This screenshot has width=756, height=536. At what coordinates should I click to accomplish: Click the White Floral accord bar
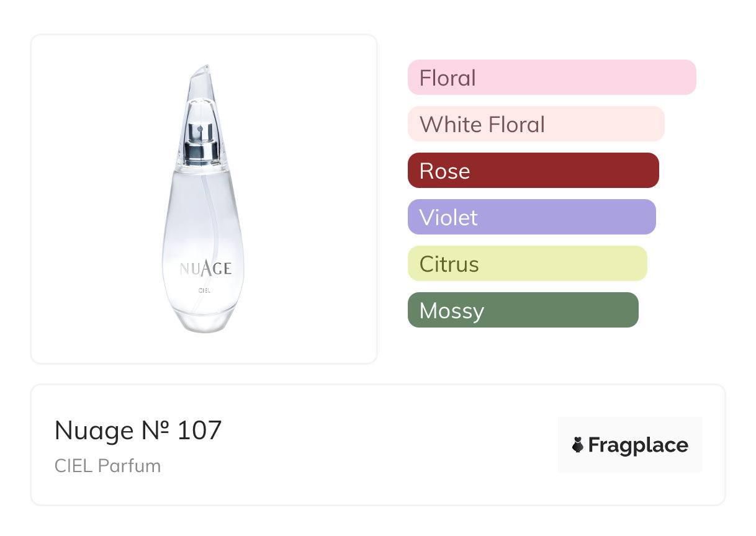click(x=536, y=124)
